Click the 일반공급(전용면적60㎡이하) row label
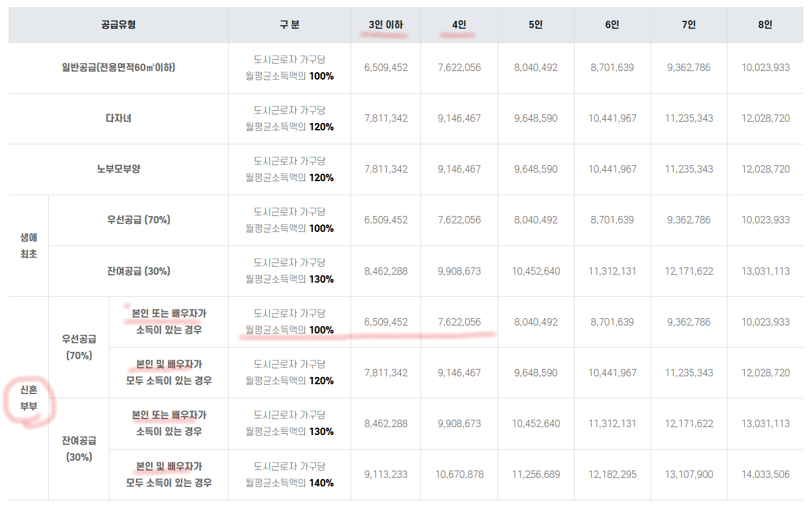The height and width of the screenshot is (506, 812). 117,67
